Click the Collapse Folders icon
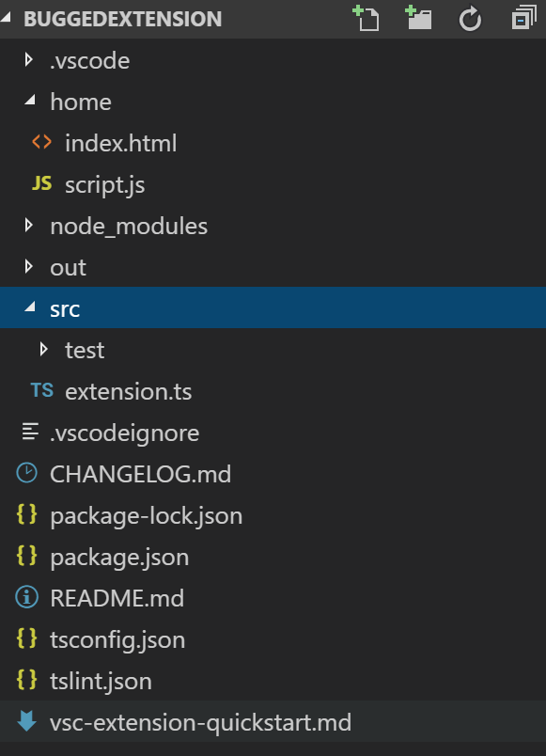546x756 pixels. click(x=520, y=18)
